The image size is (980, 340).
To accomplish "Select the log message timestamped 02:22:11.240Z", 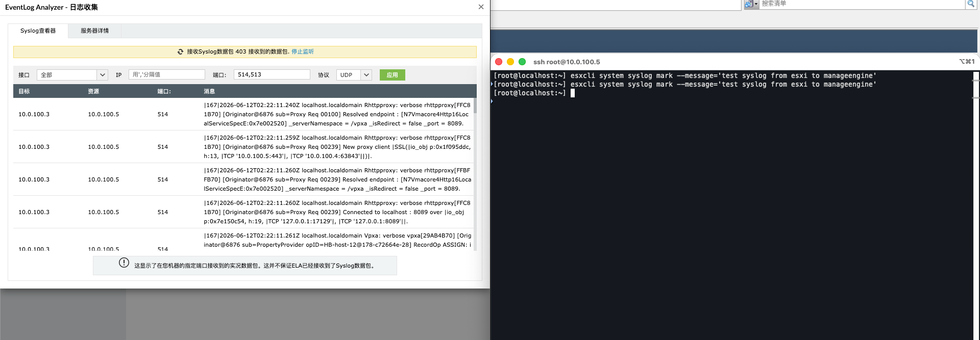I will [x=337, y=114].
